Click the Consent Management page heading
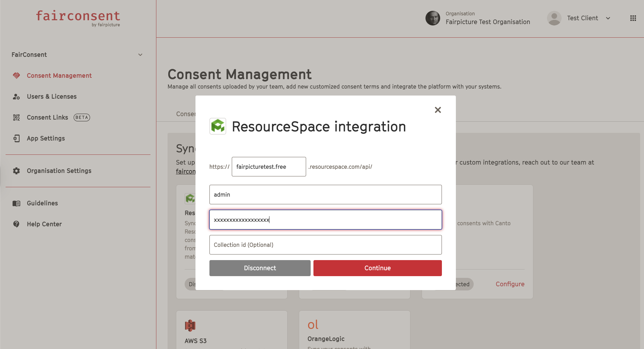The width and height of the screenshot is (644, 349). [240, 74]
